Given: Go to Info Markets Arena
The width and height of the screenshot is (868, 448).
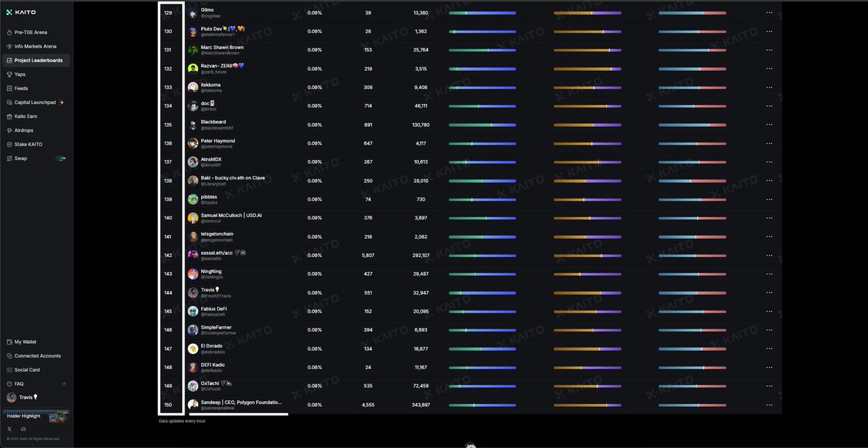Looking at the screenshot, I should click(35, 46).
